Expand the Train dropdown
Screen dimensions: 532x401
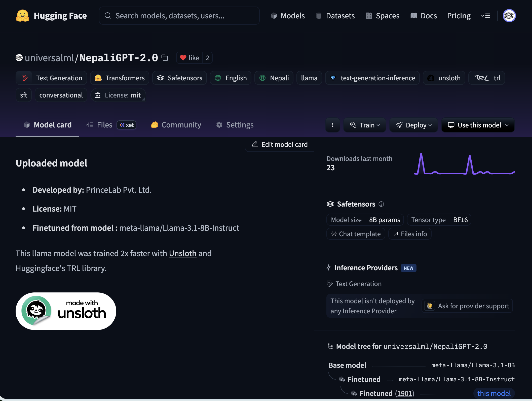click(x=365, y=125)
